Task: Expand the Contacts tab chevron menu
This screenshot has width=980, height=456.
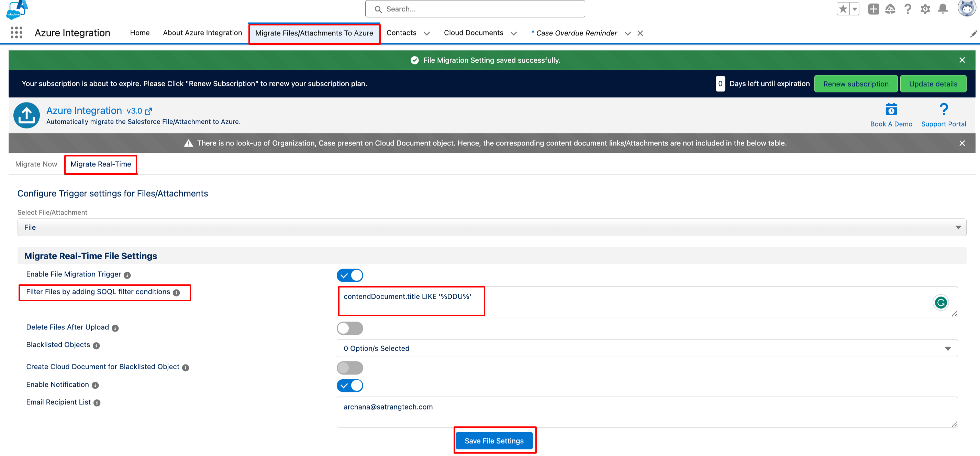Action: click(x=427, y=33)
